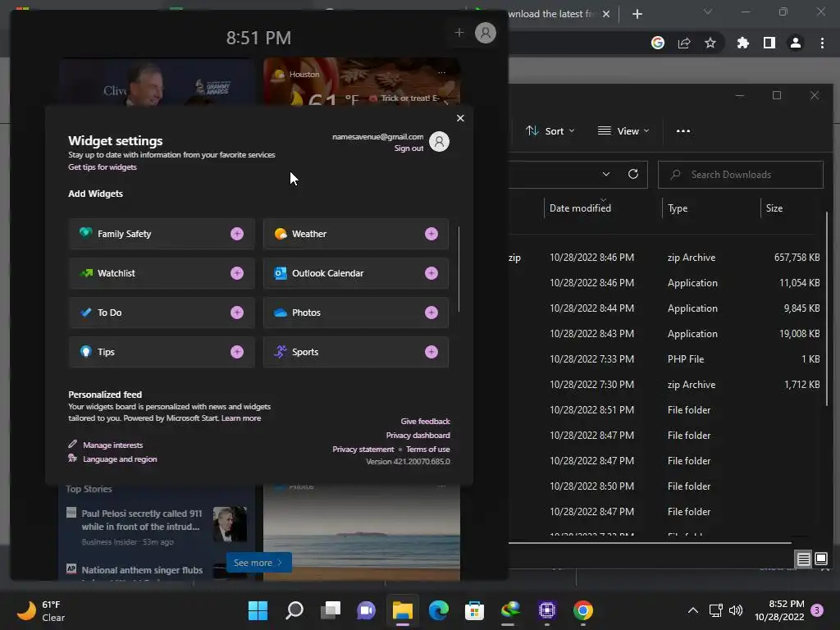
Task: Click the account avatar in Widget settings
Action: point(440,142)
